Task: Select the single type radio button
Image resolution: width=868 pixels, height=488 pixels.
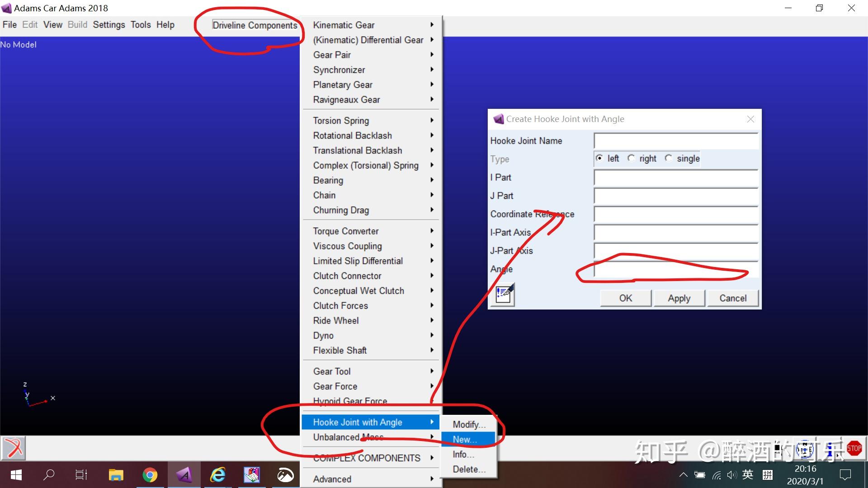Action: coord(669,158)
